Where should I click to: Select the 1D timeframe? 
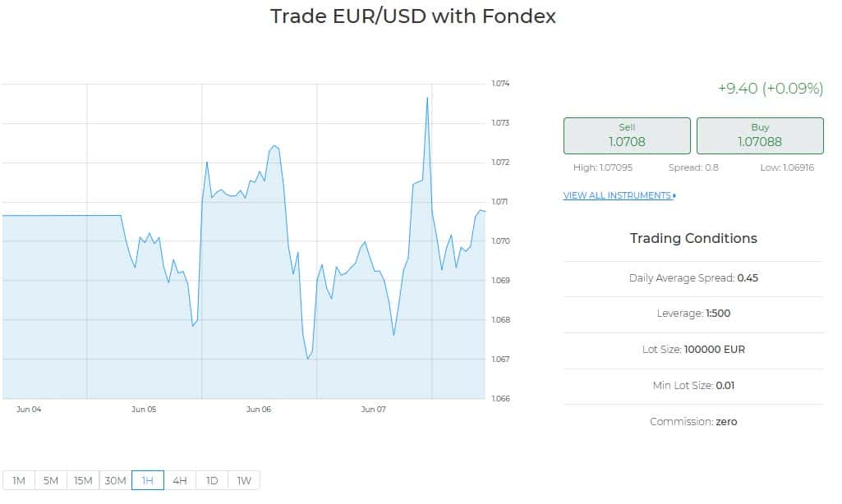(x=212, y=480)
